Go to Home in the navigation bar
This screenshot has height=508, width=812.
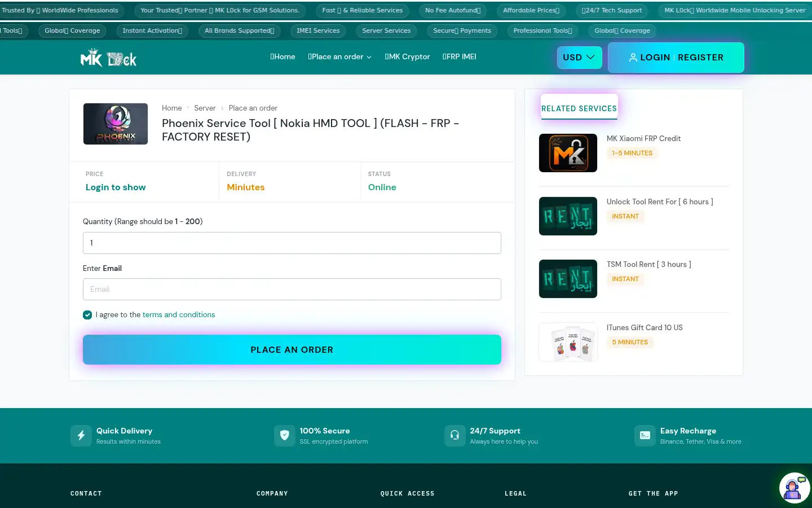tap(283, 57)
